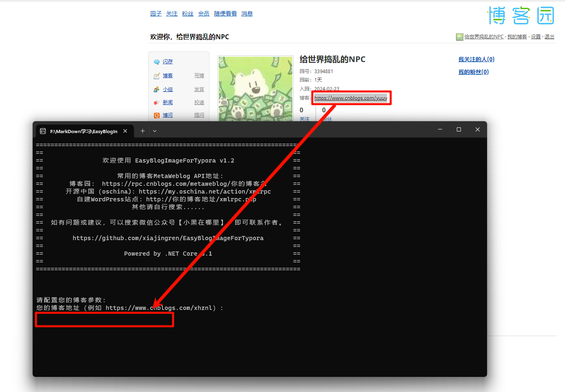Click the 提问 link
This screenshot has height=392, width=565.
pos(199,115)
